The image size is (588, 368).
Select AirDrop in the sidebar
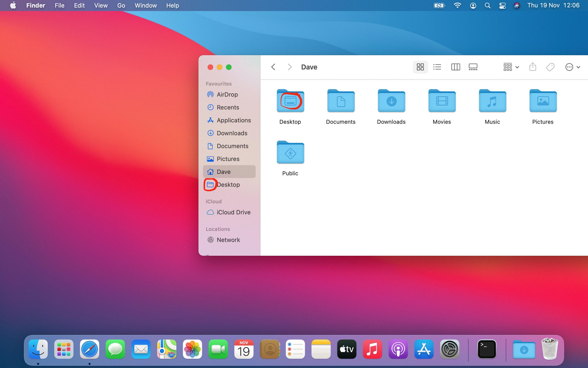[229, 95]
